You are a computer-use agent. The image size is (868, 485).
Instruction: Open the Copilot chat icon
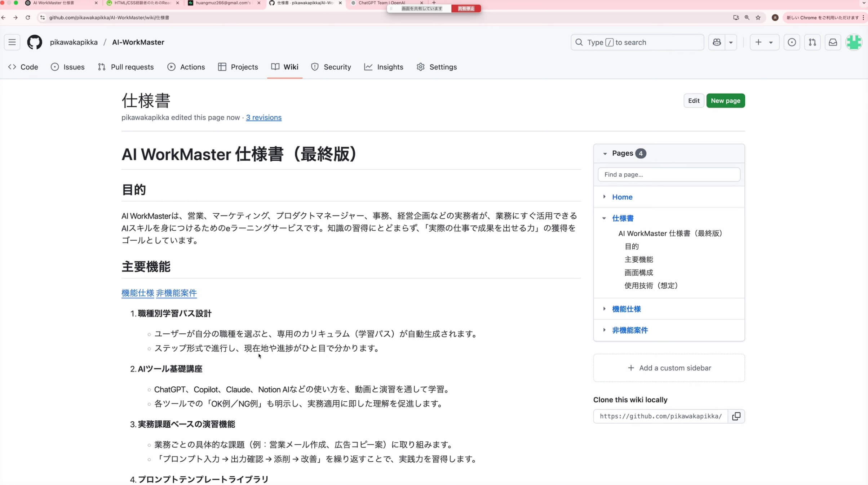pos(717,42)
